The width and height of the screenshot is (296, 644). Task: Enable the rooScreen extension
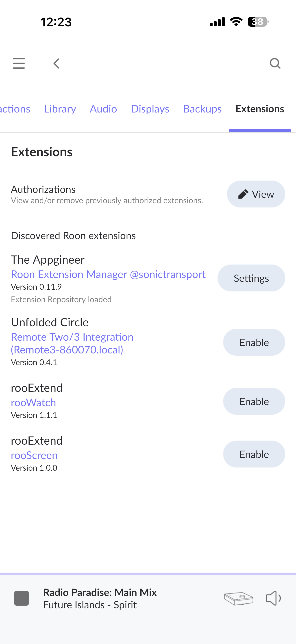coord(254,454)
